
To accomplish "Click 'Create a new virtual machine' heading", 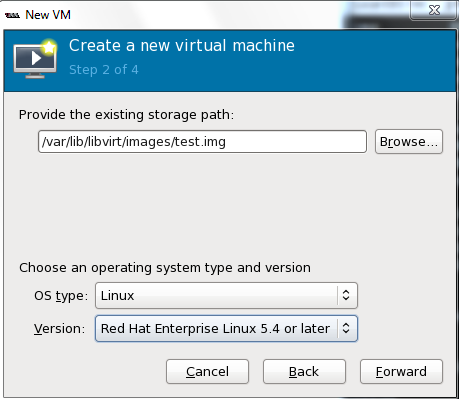I will (x=182, y=46).
